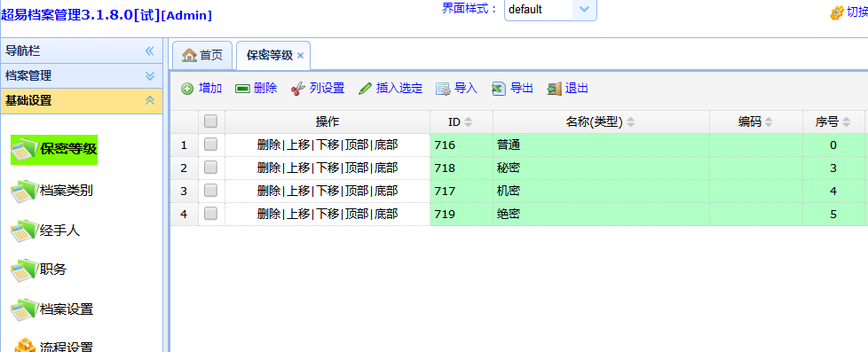
Task: Click the 经手人 sidebar folder icon
Action: click(25, 231)
